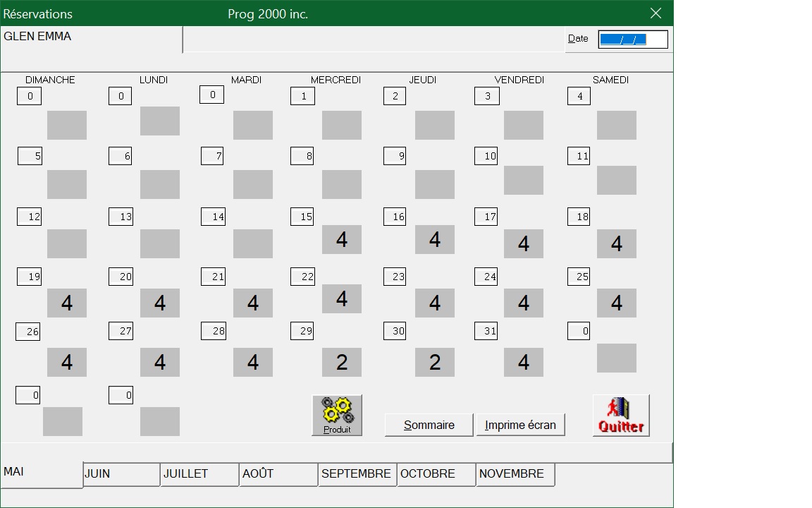The image size is (812, 508).
Task: Select the cell showing 2 under day 29
Action: 342,362
